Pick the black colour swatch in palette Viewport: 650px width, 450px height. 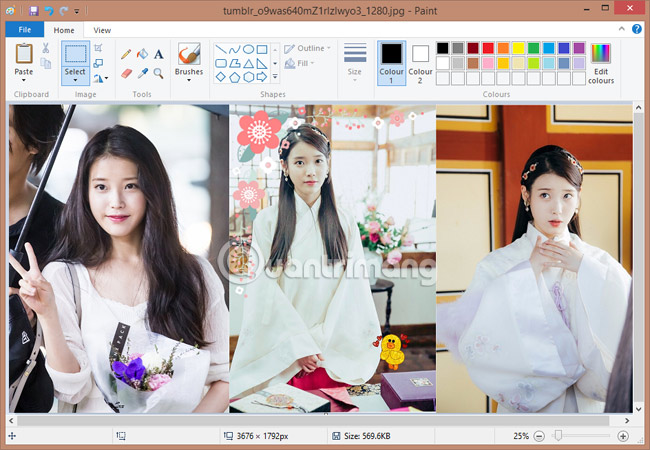pos(443,48)
